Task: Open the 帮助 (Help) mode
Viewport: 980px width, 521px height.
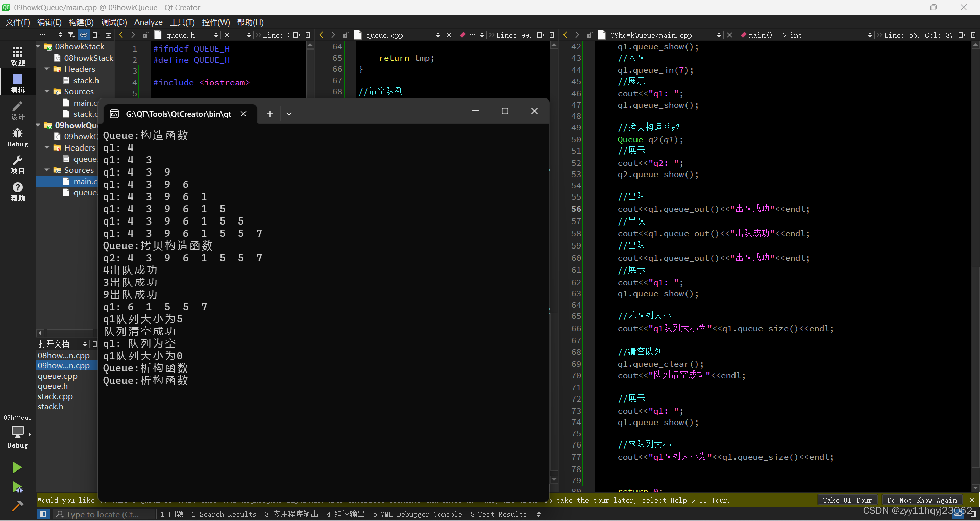Action: click(x=17, y=191)
